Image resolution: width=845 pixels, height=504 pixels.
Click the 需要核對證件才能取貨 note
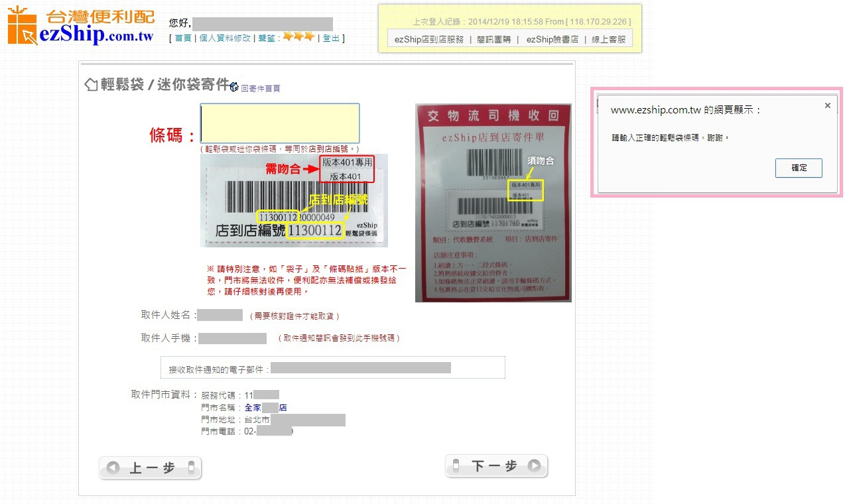point(294,316)
